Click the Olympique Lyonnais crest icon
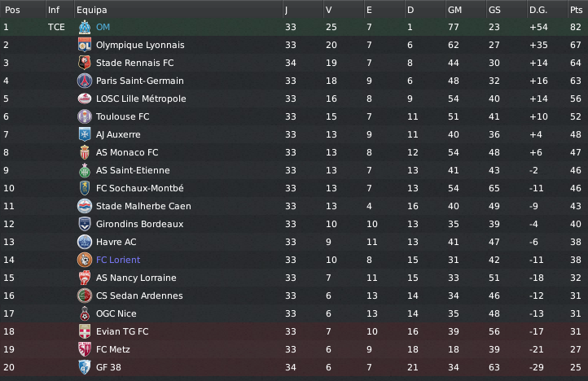Viewport: 588px width, 381px height. coord(84,45)
